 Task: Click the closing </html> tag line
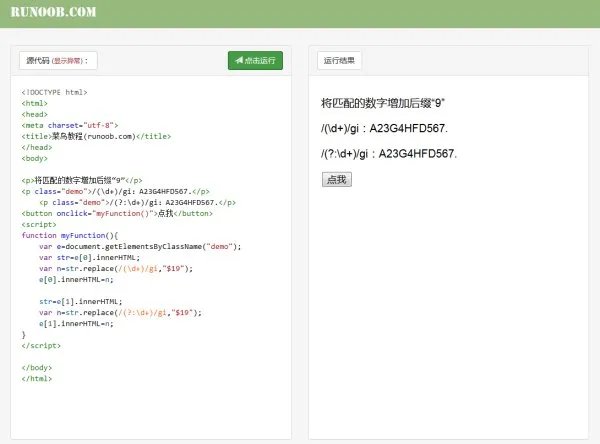coord(37,379)
